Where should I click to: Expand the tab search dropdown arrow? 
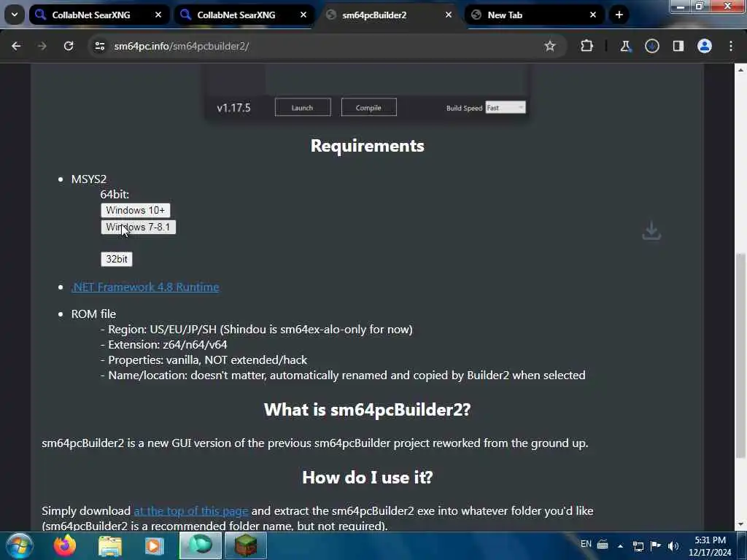tap(15, 15)
